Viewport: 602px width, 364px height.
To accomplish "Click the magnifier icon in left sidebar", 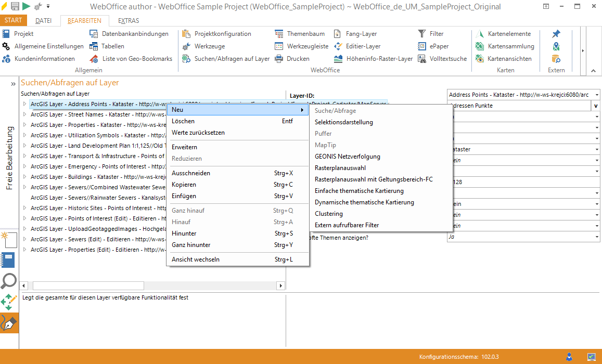I will [x=9, y=281].
